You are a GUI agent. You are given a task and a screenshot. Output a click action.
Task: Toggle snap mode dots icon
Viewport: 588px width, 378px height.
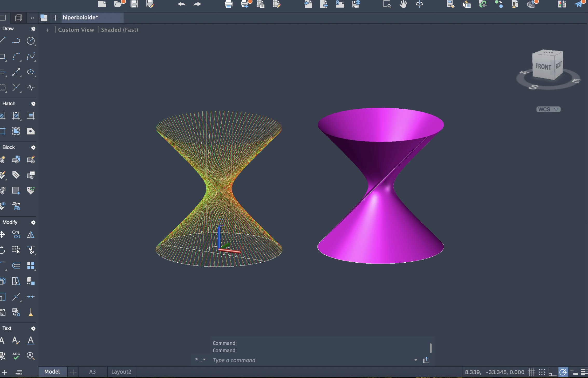tap(542, 372)
